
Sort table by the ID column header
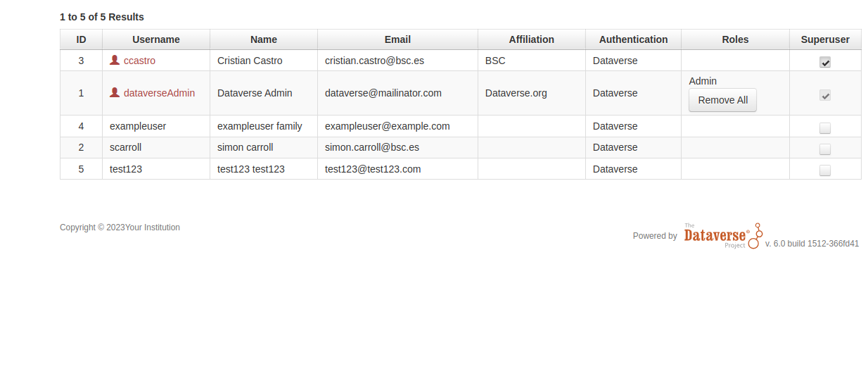(81, 39)
